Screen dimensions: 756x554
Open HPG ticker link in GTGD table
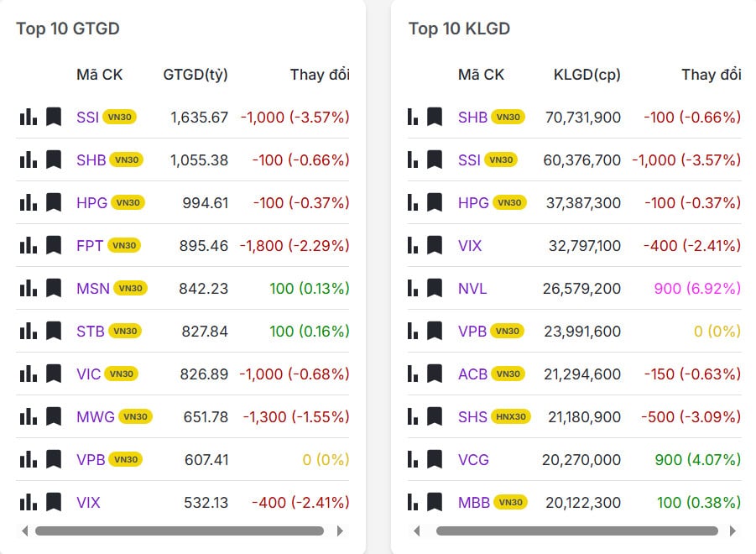(91, 202)
